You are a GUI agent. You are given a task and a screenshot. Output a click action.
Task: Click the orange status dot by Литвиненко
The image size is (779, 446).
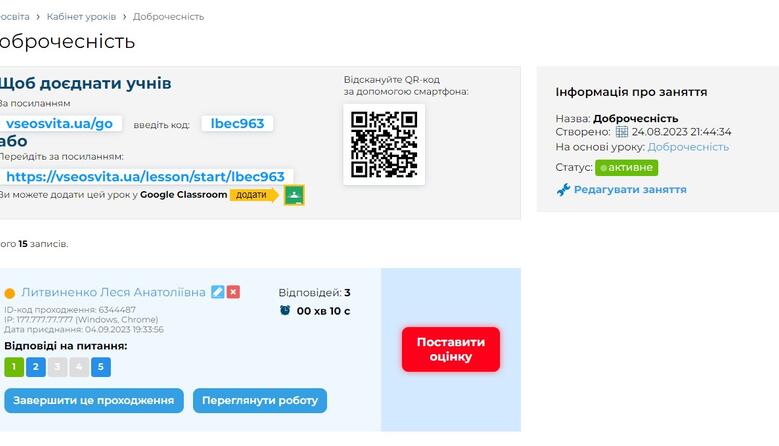coord(9,293)
